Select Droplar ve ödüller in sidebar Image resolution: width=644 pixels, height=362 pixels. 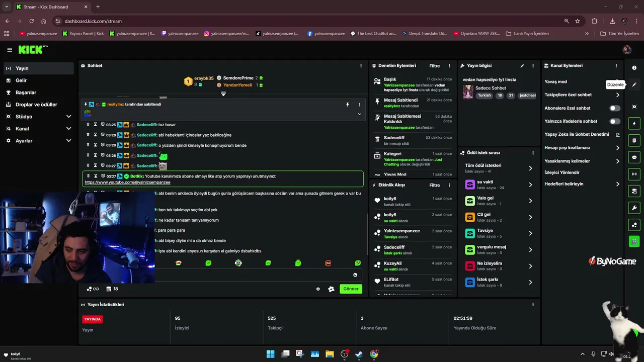[38, 105]
